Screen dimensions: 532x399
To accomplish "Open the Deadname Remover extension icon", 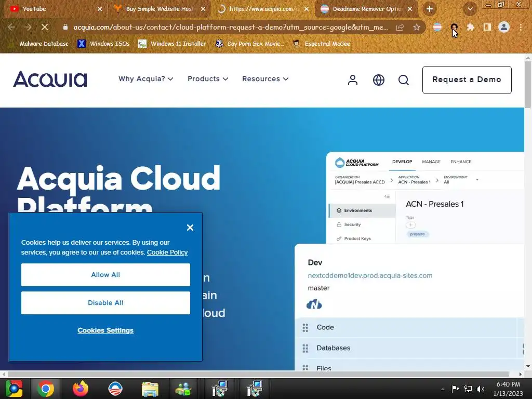I will pyautogui.click(x=437, y=27).
